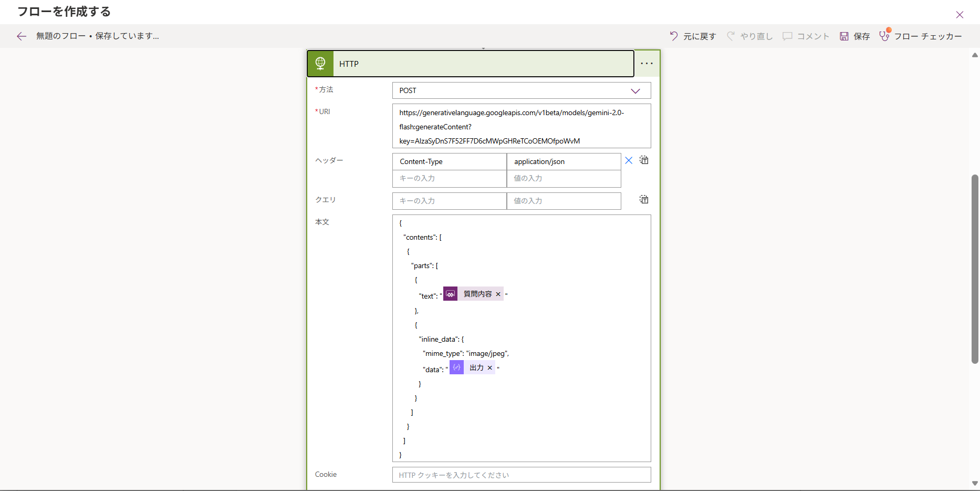980x491 pixels.
Task: Click the クエリ key input field
Action: [x=450, y=201]
